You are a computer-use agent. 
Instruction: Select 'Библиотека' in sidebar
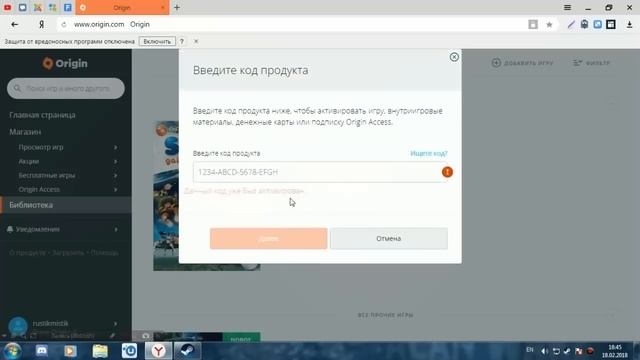point(66,205)
